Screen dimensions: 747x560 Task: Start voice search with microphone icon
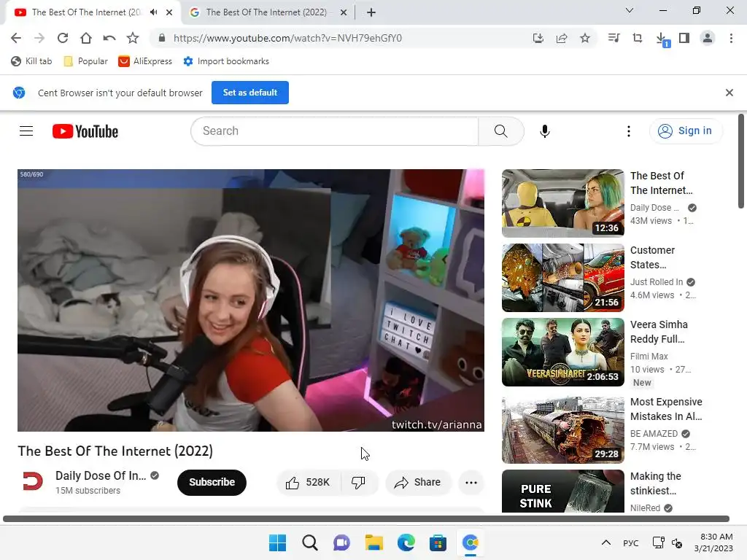(x=544, y=131)
